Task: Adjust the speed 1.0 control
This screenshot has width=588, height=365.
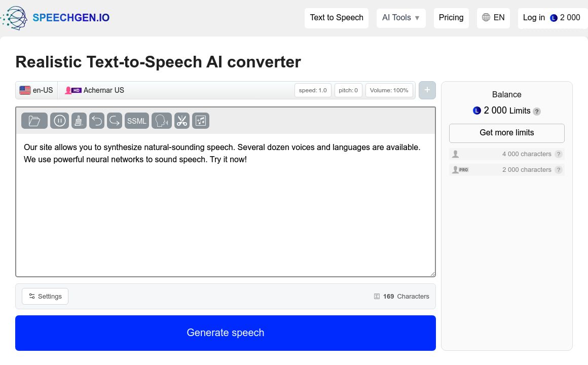Action: 313,90
